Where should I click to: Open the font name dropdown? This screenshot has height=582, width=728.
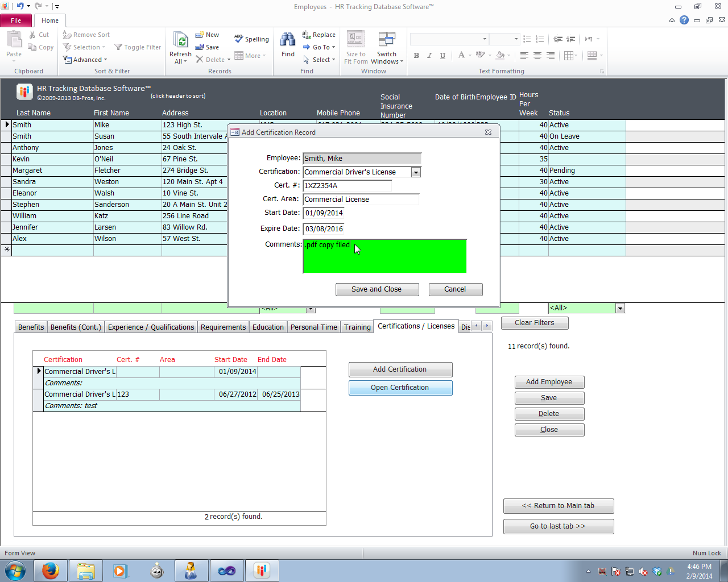(485, 39)
